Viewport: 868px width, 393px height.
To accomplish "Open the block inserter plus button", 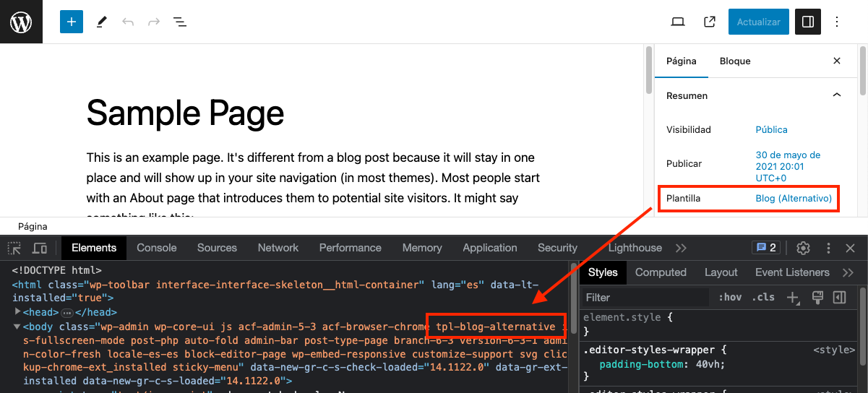I will pos(71,22).
